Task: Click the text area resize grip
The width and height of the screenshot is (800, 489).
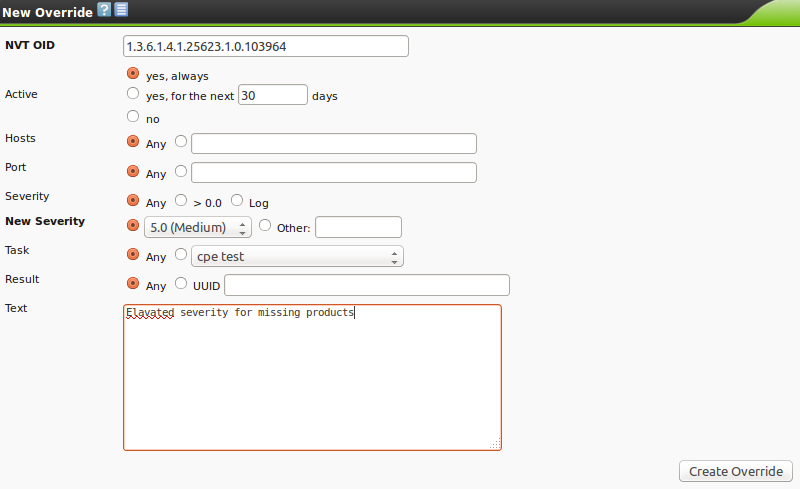Action: [x=495, y=444]
